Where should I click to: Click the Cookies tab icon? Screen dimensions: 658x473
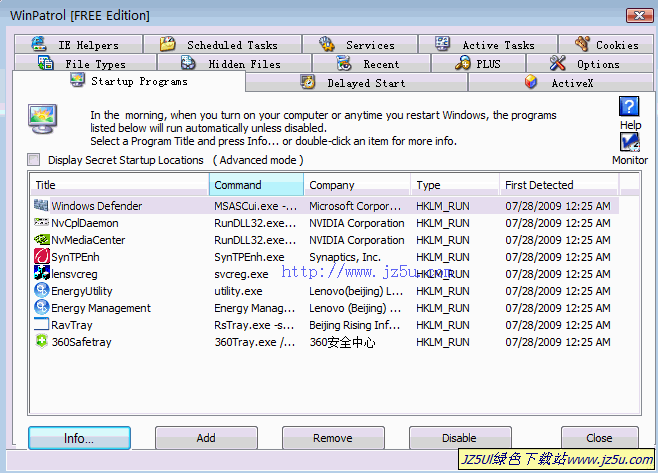point(582,43)
